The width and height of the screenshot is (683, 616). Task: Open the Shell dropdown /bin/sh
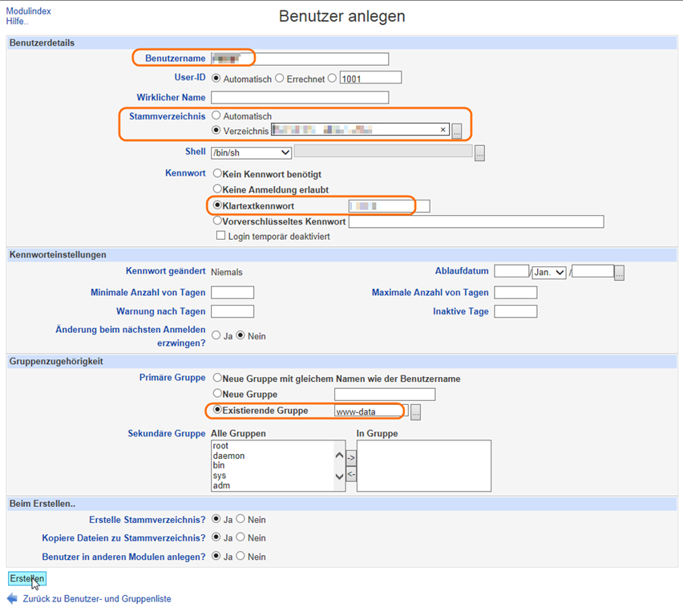(251, 152)
